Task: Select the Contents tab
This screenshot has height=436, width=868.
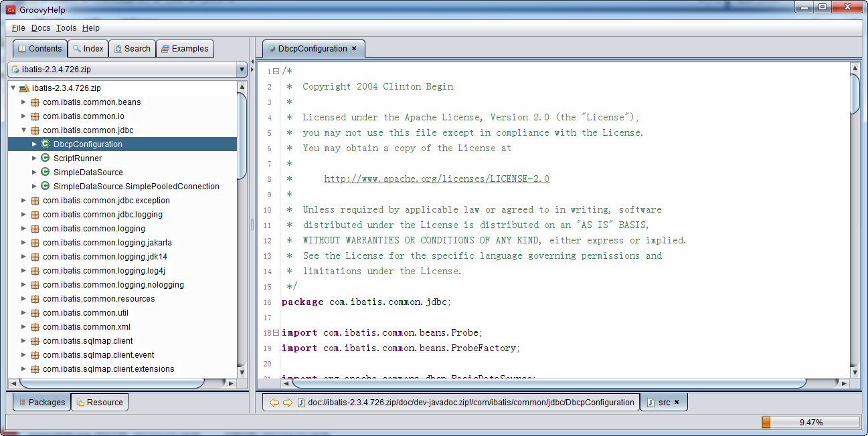Action: click(40, 49)
